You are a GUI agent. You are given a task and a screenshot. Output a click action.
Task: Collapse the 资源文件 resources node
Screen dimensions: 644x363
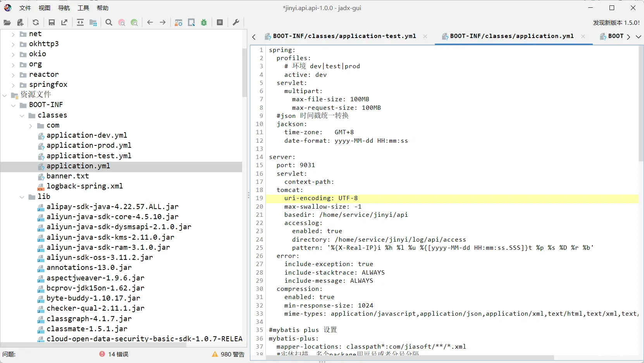click(5, 95)
